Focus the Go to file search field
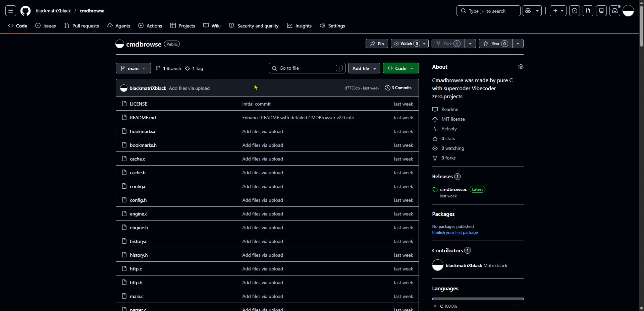The height and width of the screenshot is (311, 644). [307, 68]
